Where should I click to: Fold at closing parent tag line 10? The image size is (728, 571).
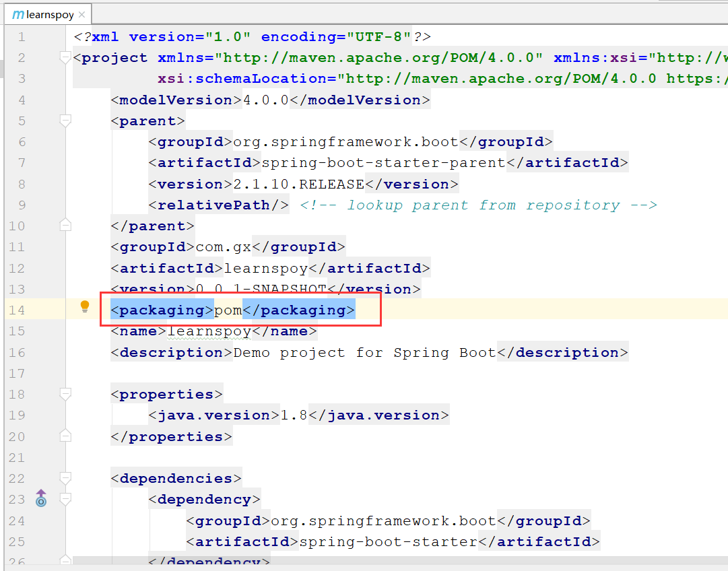(65, 225)
